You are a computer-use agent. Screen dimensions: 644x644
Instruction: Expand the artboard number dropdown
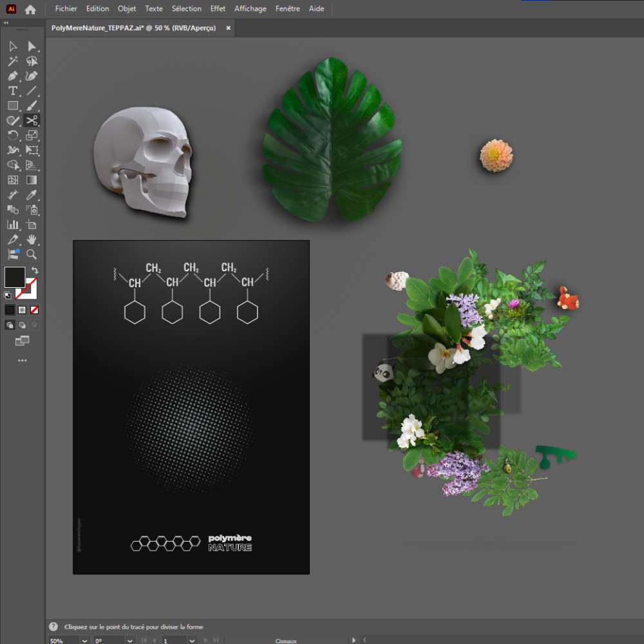coord(191,640)
